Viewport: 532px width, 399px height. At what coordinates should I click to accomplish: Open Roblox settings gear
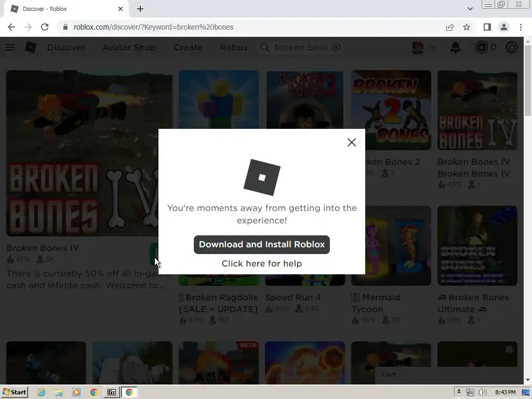pos(512,47)
